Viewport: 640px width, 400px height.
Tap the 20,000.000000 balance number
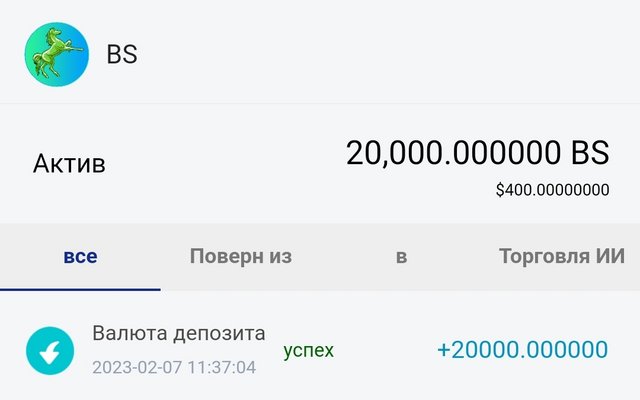[x=453, y=153]
